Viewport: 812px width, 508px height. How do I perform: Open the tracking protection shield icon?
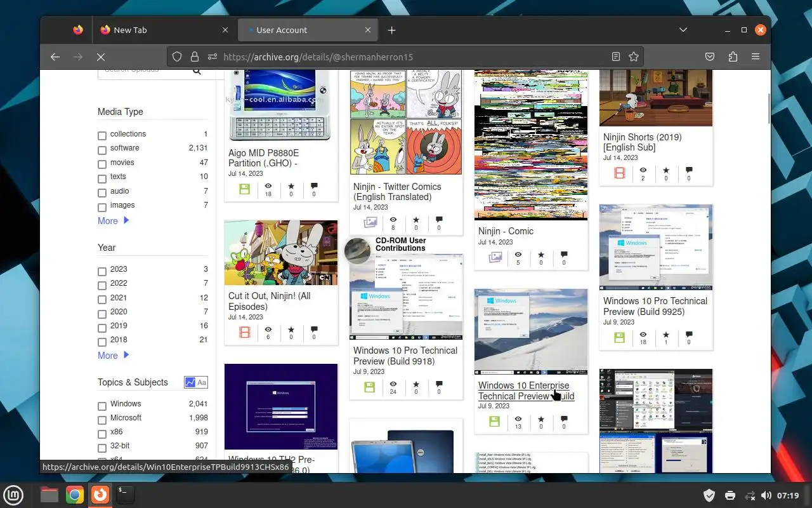click(x=177, y=57)
